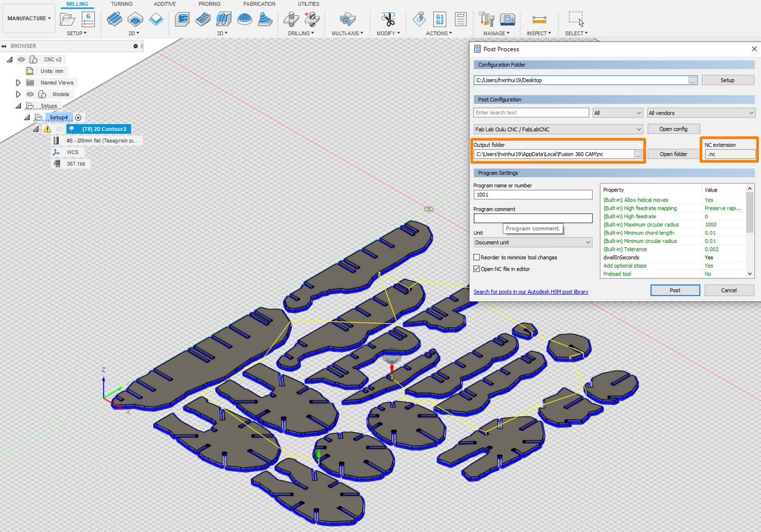The width and height of the screenshot is (761, 532).
Task: Switch to the ADDITIVE tab
Action: 165,4
